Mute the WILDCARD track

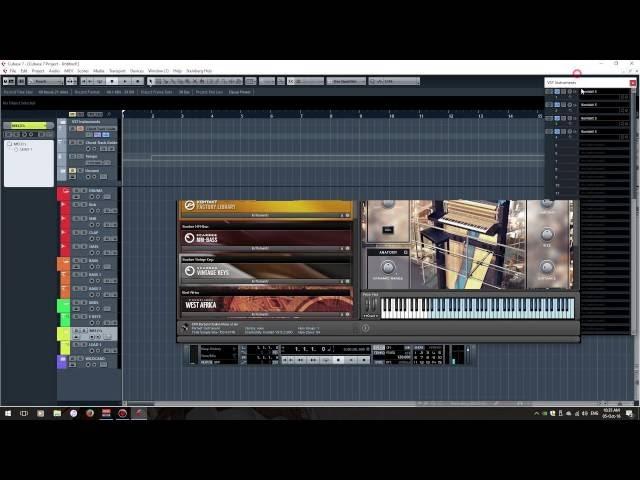click(73, 358)
